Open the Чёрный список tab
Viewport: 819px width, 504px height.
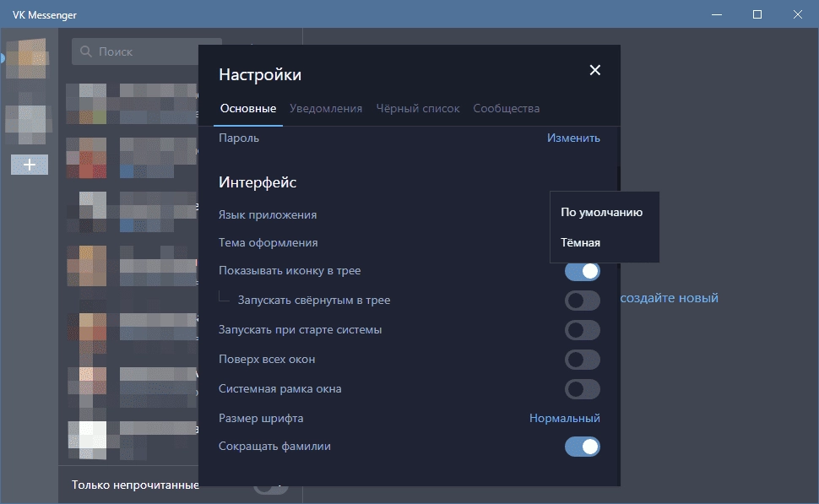click(x=418, y=109)
